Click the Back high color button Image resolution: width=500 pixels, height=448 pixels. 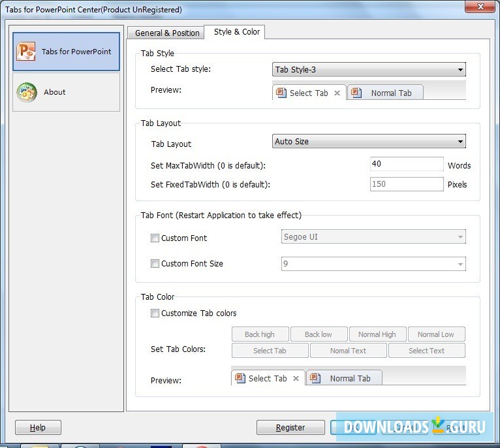pos(260,334)
